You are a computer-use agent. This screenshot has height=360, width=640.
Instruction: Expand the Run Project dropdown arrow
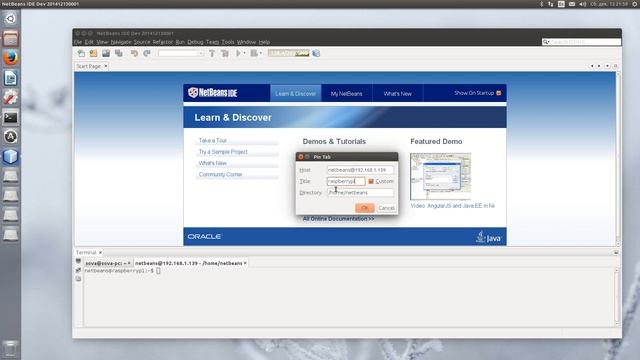coord(244,53)
